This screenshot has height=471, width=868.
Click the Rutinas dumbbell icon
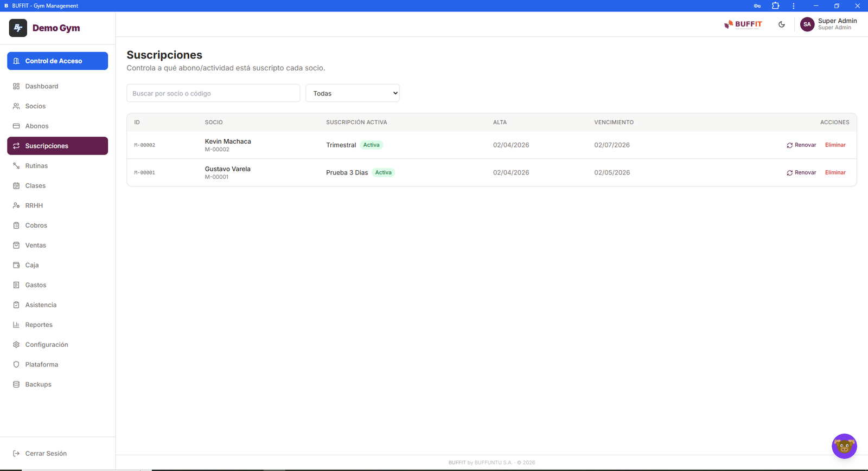point(16,166)
